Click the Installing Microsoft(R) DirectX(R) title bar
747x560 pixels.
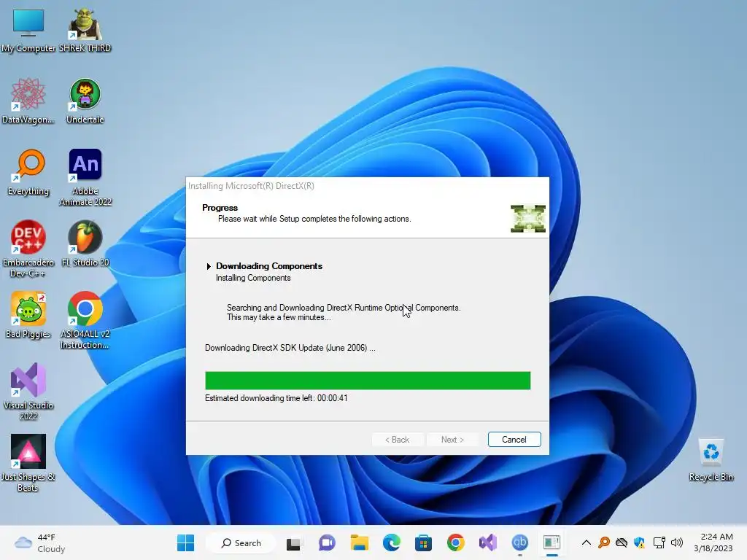tap(368, 186)
